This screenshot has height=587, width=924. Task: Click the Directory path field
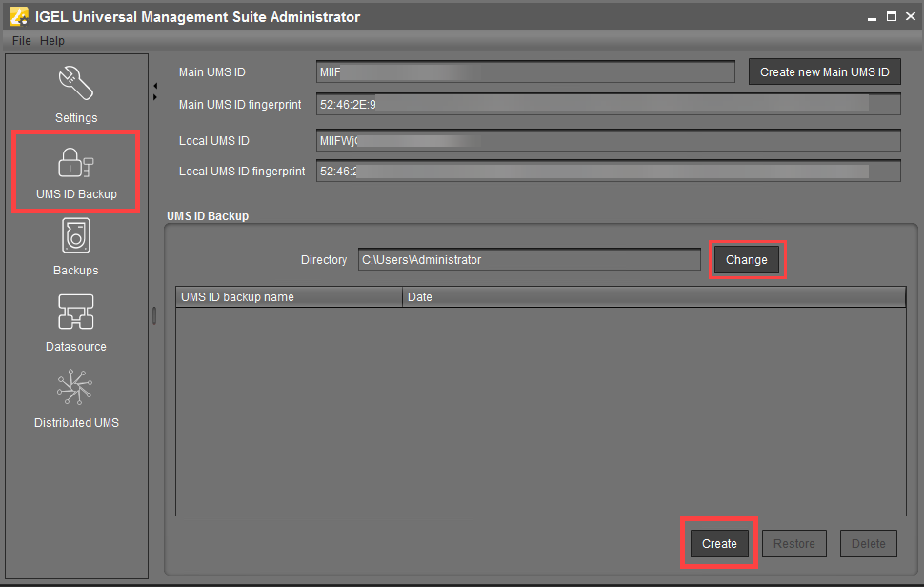pyautogui.click(x=529, y=260)
